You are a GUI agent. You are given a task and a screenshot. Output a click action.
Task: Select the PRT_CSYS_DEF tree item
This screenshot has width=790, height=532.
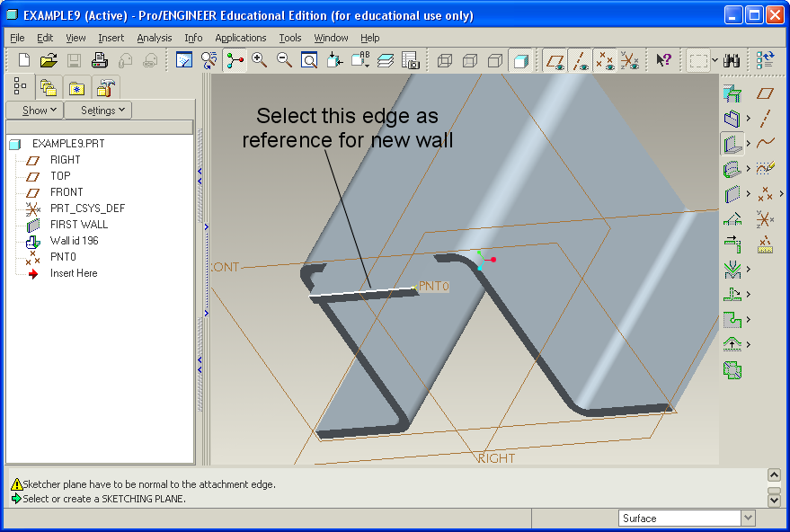(x=87, y=208)
